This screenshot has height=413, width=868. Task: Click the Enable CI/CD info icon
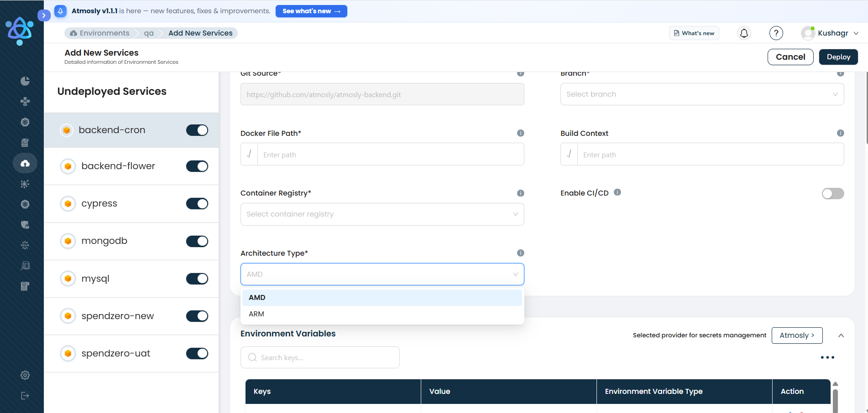[x=617, y=192]
